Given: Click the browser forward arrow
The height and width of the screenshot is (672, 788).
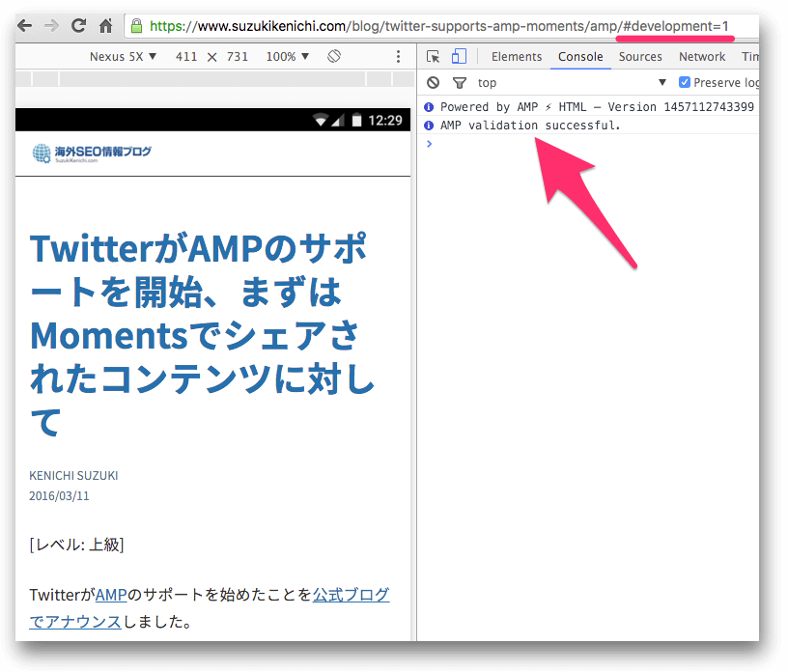Looking at the screenshot, I should [51, 26].
